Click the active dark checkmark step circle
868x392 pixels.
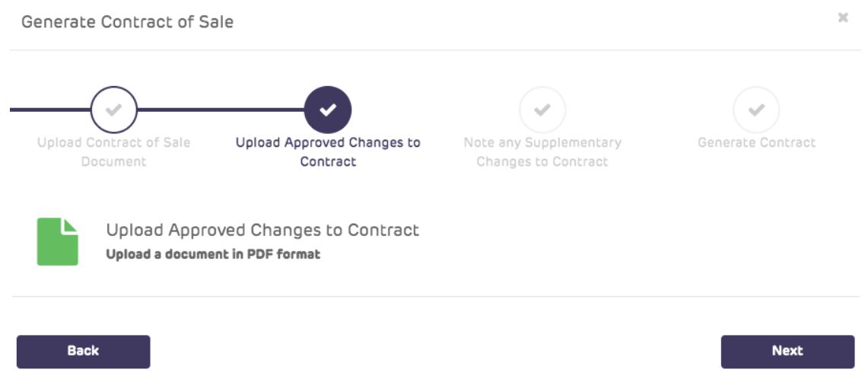pyautogui.click(x=328, y=110)
